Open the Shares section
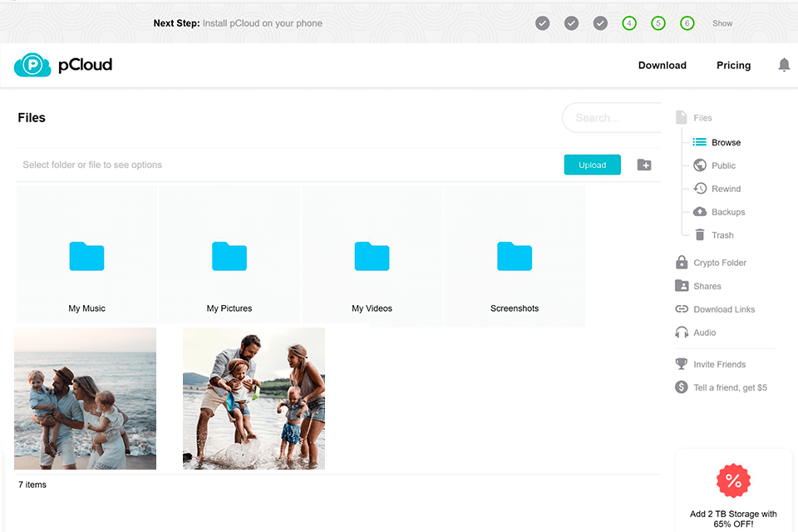Image resolution: width=798 pixels, height=532 pixels. (706, 285)
